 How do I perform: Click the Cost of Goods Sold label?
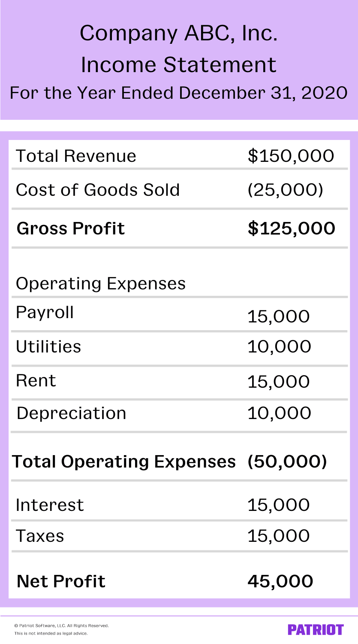tap(98, 190)
